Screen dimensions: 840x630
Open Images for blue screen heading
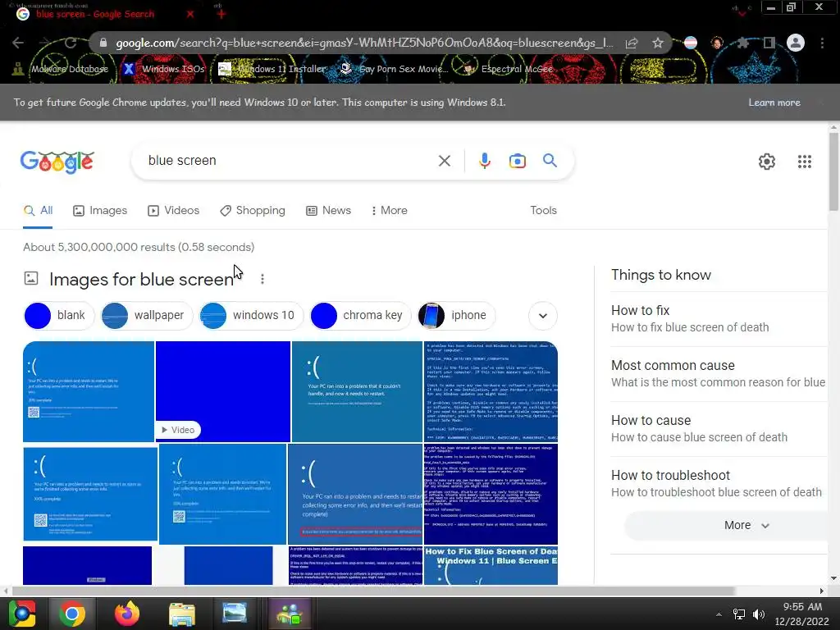(141, 279)
